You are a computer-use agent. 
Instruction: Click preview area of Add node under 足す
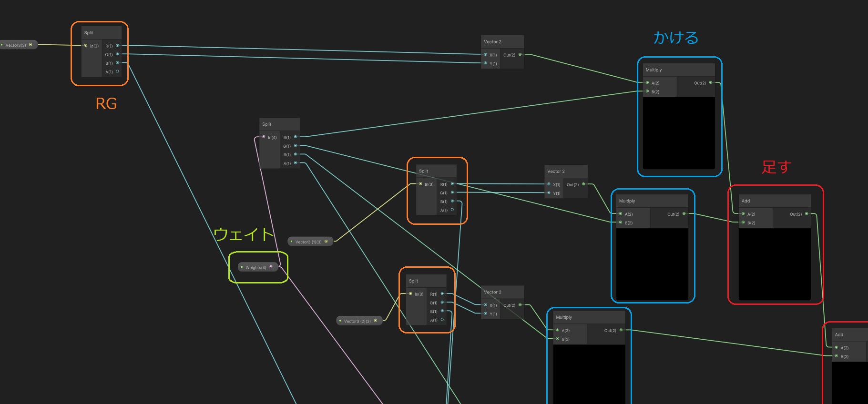pyautogui.click(x=775, y=264)
